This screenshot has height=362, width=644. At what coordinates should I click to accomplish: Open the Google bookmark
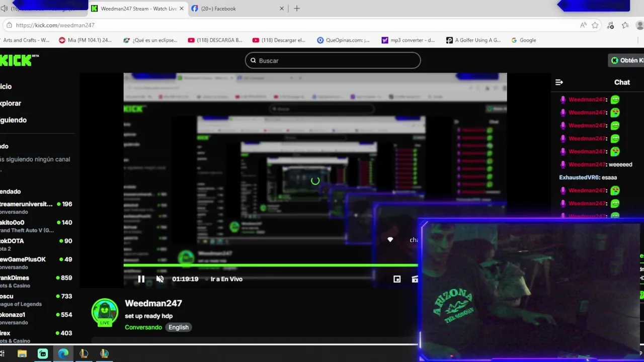click(523, 40)
